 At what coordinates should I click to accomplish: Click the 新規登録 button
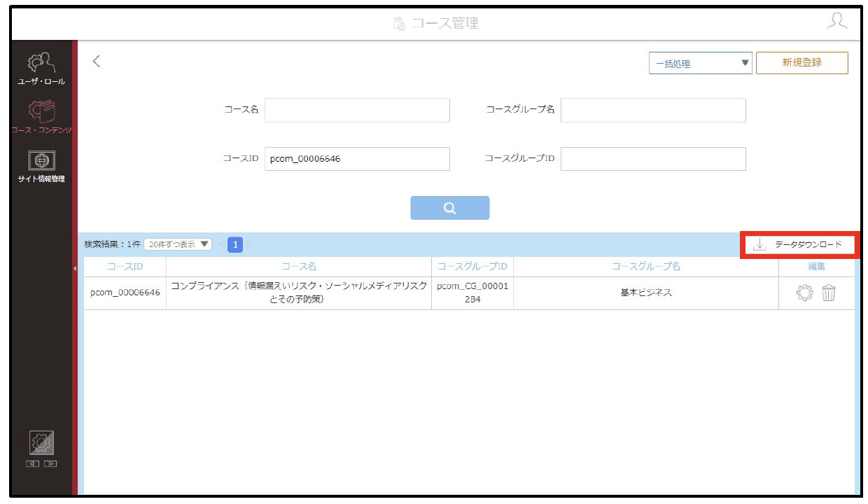tap(802, 63)
